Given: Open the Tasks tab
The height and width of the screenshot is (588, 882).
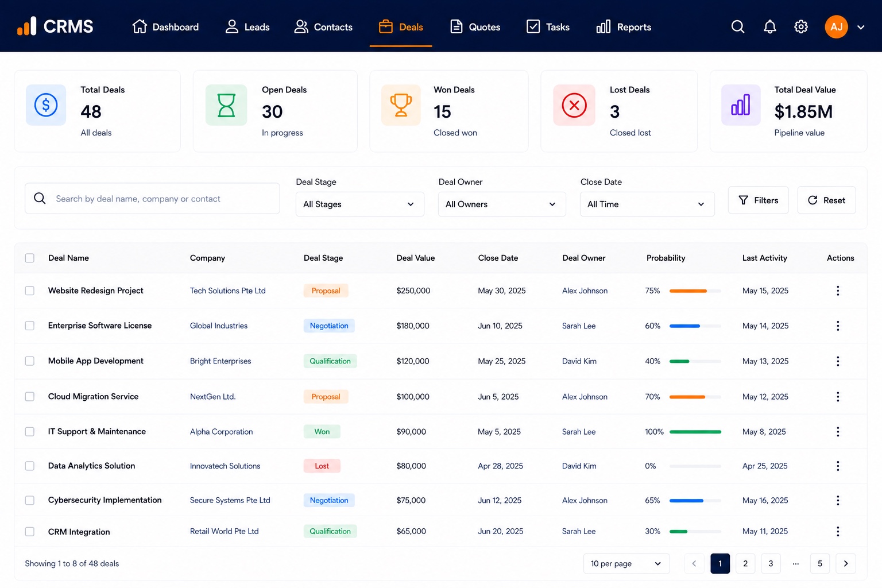Looking at the screenshot, I should coord(548,27).
